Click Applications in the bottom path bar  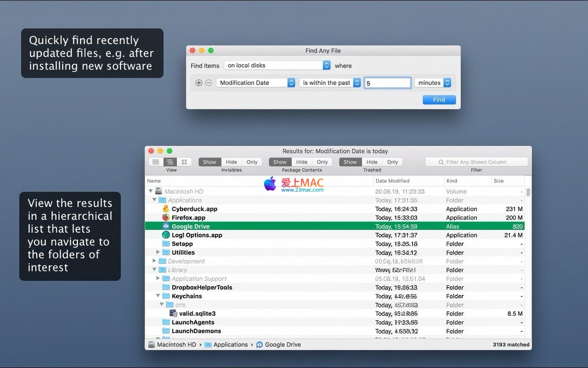(230, 345)
